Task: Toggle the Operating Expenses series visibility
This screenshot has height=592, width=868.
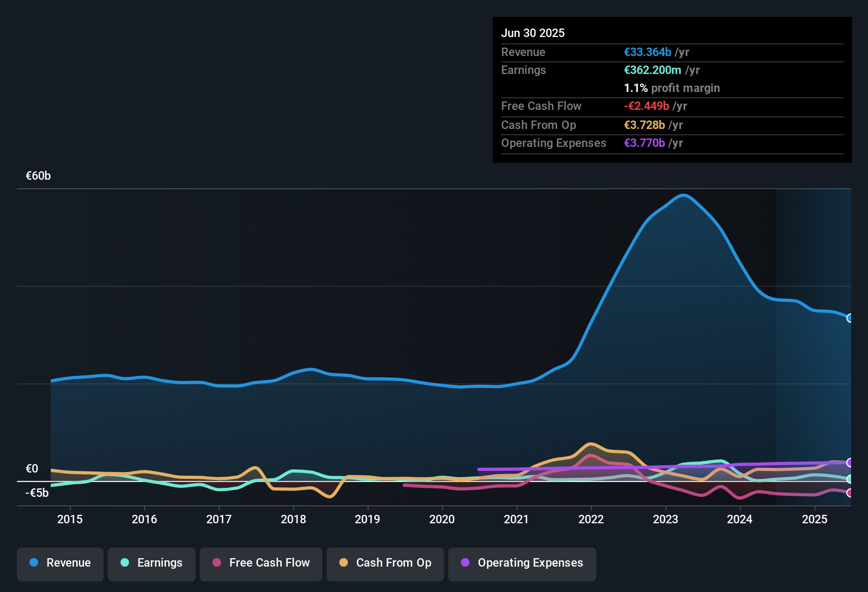Action: (522, 563)
